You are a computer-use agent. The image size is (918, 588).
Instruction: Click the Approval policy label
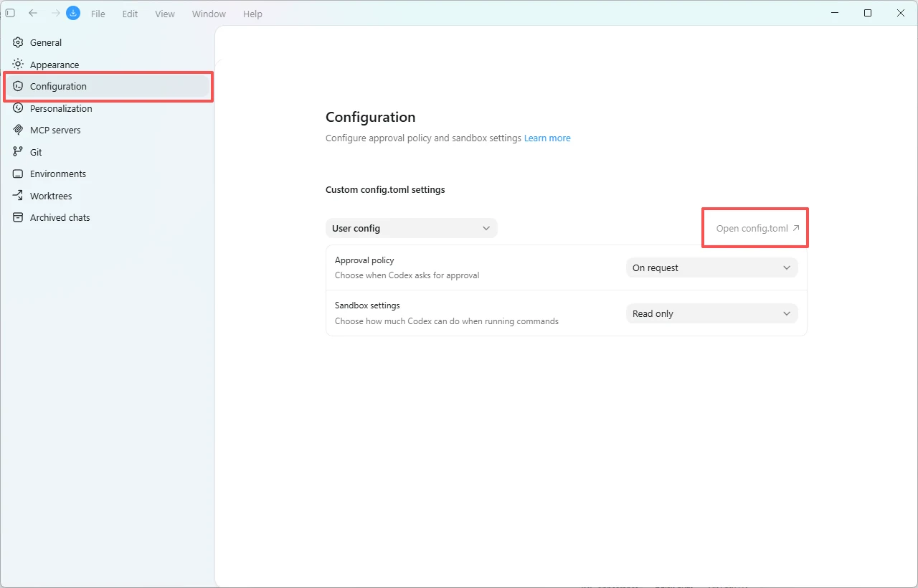click(x=364, y=260)
